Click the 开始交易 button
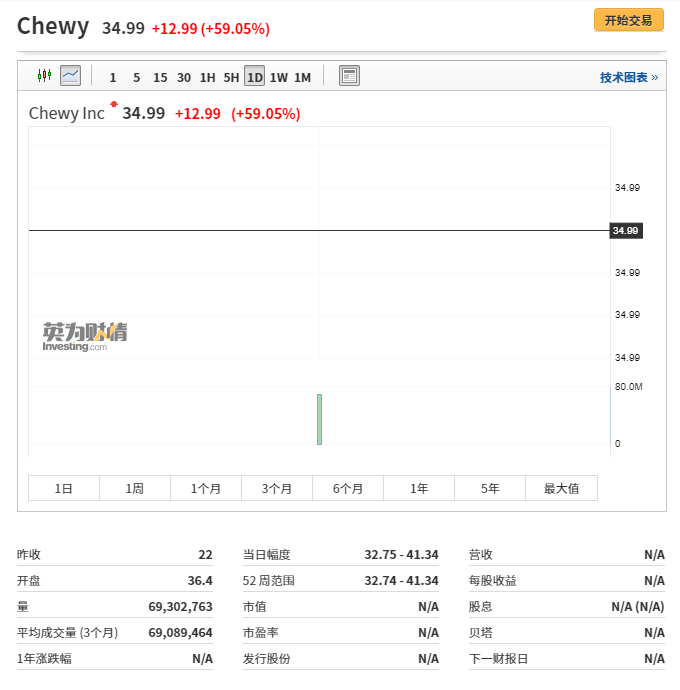 (x=629, y=20)
